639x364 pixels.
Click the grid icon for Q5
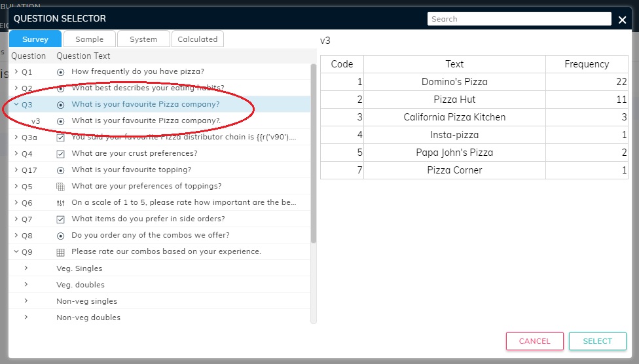tap(60, 187)
